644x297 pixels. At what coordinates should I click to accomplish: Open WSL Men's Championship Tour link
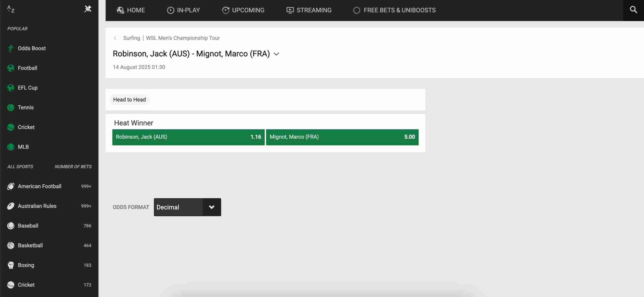[x=183, y=38]
